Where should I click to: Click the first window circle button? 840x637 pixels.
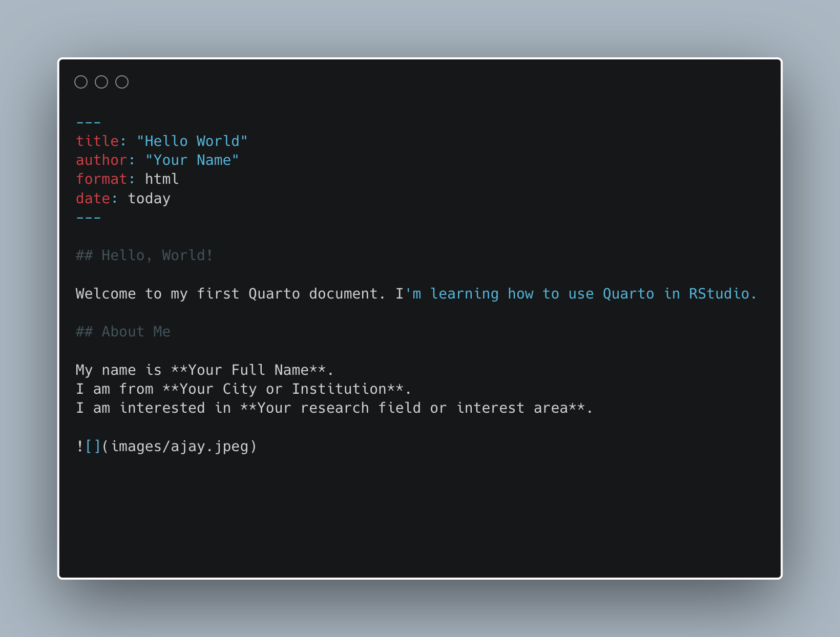click(x=81, y=82)
